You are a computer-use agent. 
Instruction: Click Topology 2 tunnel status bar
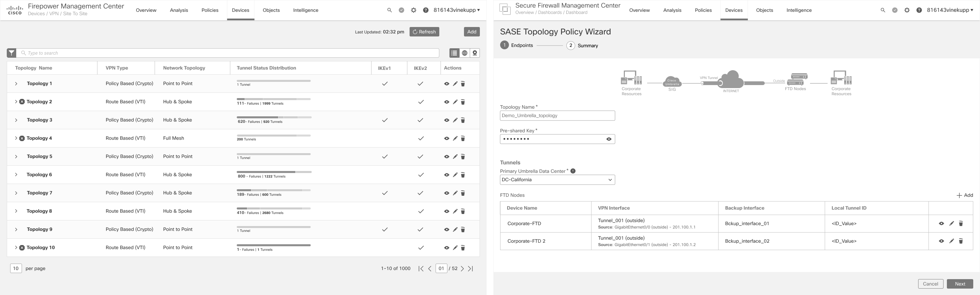[273, 99]
